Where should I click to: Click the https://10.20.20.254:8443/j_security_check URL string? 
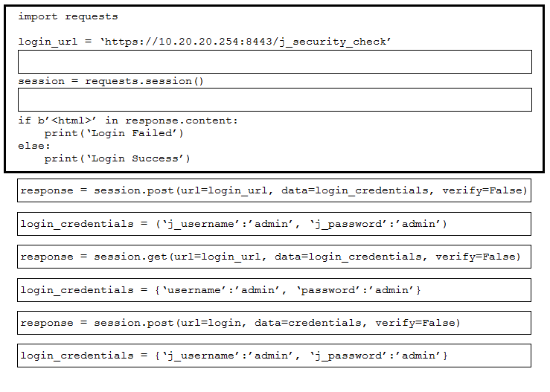pos(246,42)
